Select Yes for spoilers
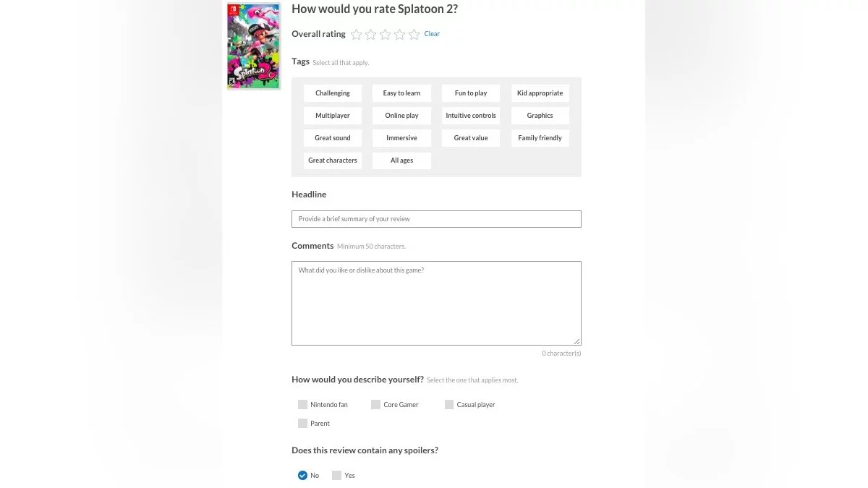The image size is (868, 488). 336,476
